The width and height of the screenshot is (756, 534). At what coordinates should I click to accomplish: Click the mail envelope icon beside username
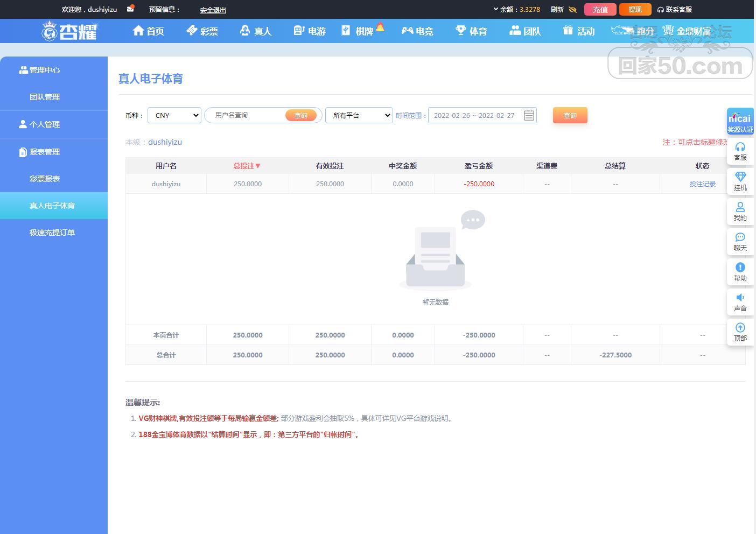130,9
